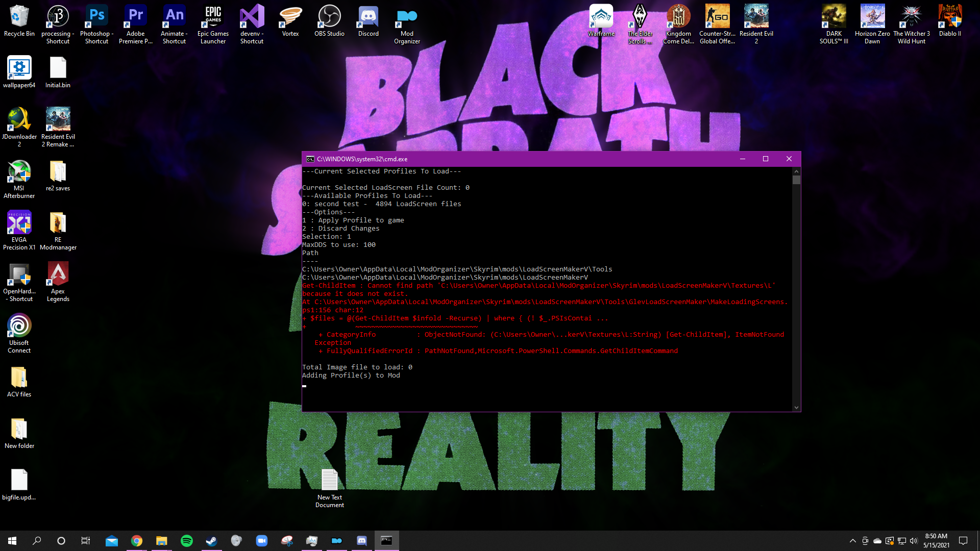The image size is (980, 551).
Task: Select the EVGA Precision X1 icon
Action: coord(19,231)
